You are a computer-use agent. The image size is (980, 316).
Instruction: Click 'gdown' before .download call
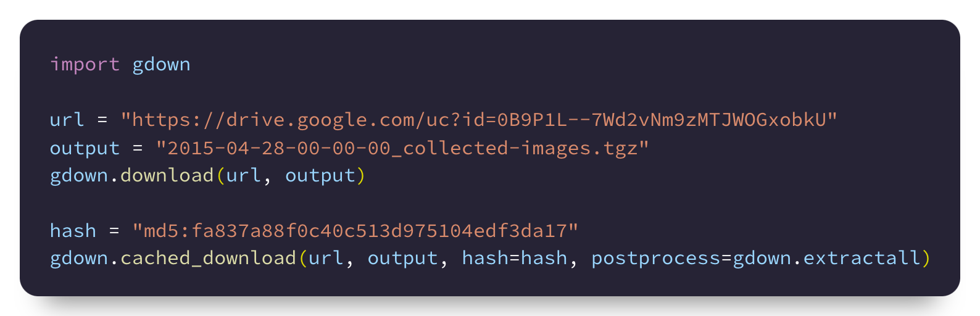tap(79, 176)
